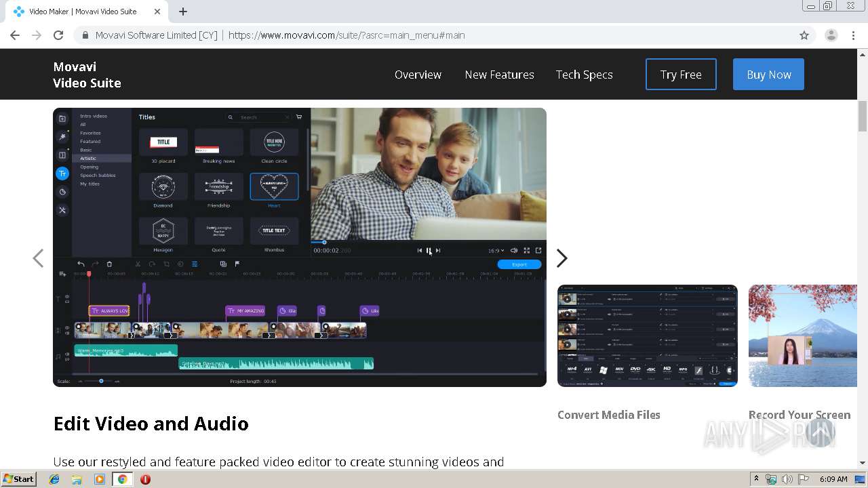Click the Try Free button
868x488 pixels.
[681, 75]
